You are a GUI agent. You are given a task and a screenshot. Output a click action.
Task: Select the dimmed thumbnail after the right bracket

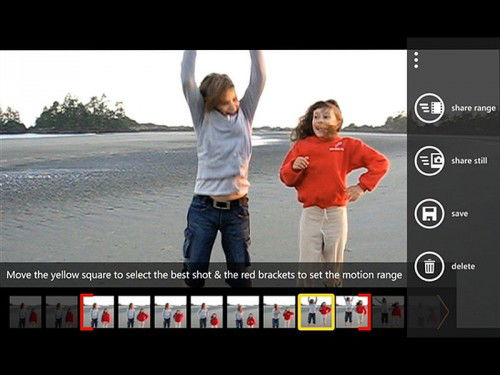point(389,312)
